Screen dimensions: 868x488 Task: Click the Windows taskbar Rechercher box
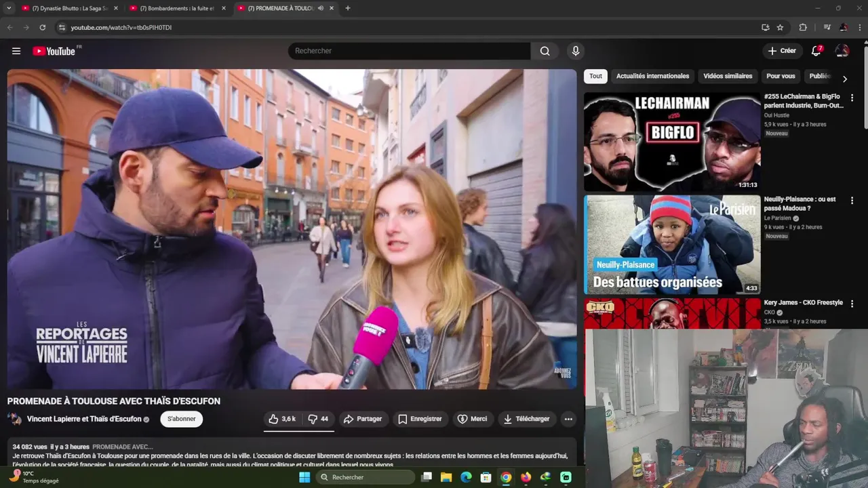(x=365, y=477)
